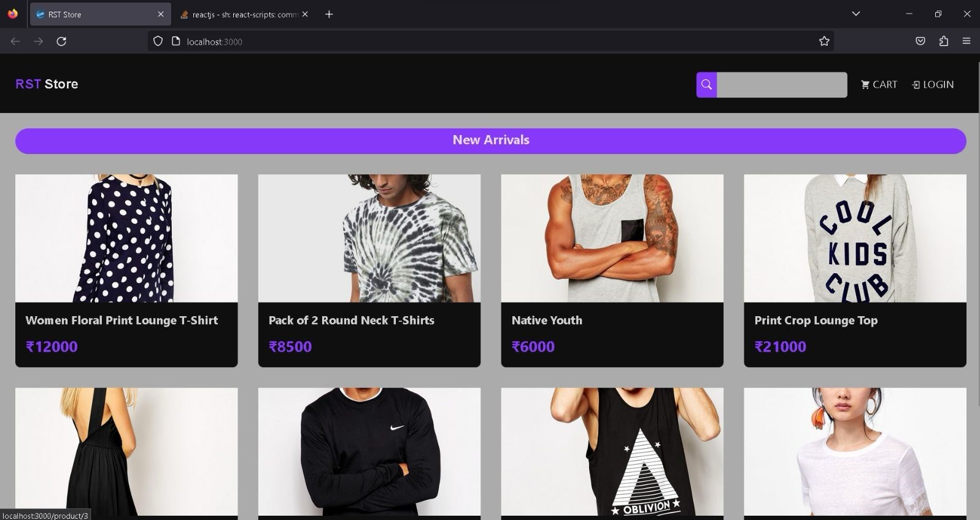Open Firefox application menu
Image resolution: width=980 pixels, height=520 pixels.
(x=966, y=41)
